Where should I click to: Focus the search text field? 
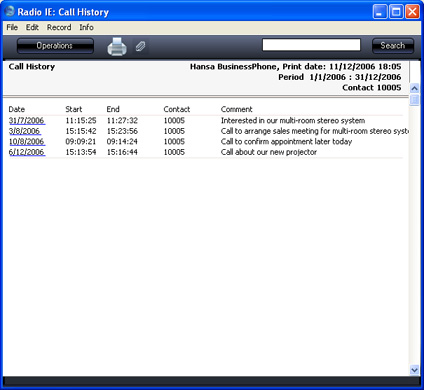click(311, 45)
